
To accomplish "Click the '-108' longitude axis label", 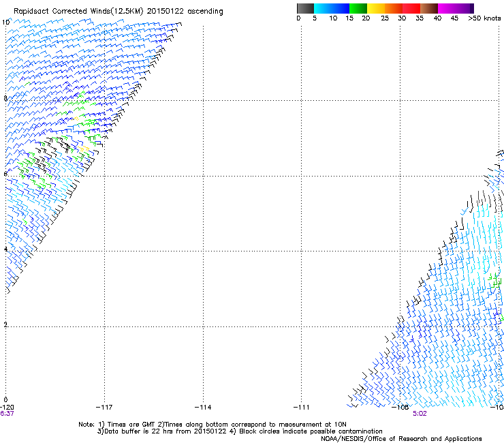I will pos(400,408).
